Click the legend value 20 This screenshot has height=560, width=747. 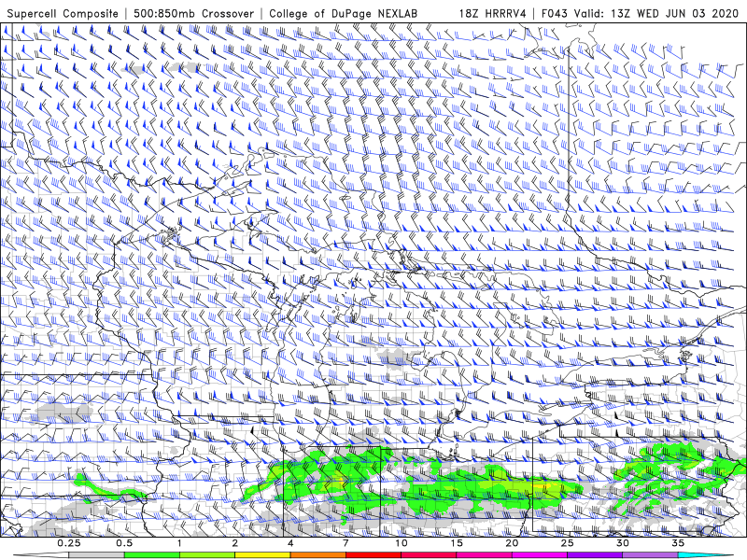(x=512, y=543)
